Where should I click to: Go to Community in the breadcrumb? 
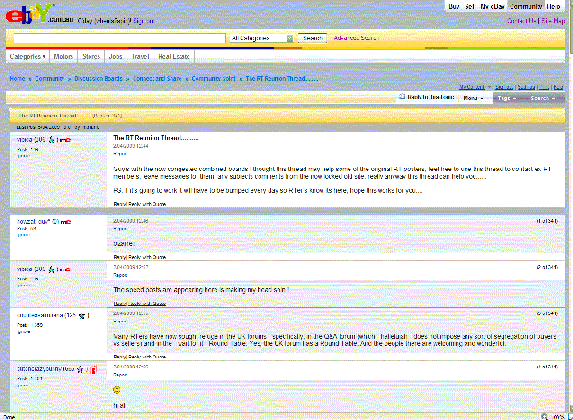point(49,79)
